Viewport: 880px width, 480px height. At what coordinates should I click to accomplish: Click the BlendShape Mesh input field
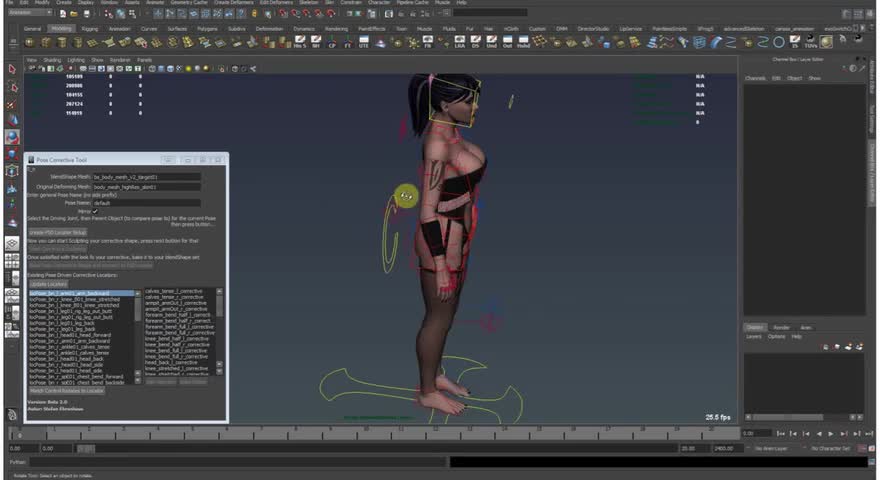146,177
